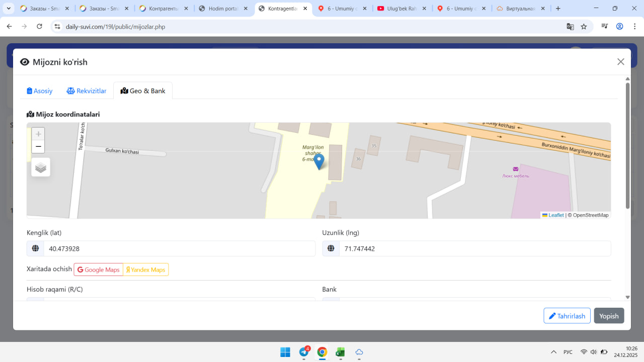Image resolution: width=644 pixels, height=362 pixels.
Task: Switch to the Hodim portal tab
Action: click(223, 9)
